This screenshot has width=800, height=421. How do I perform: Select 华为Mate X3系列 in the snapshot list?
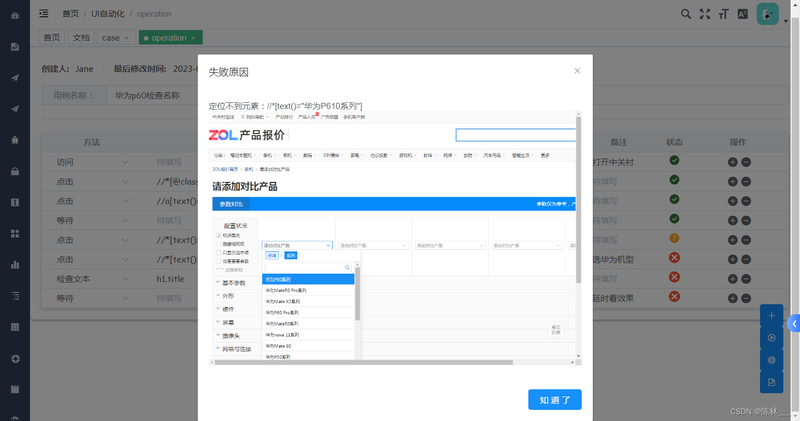[308, 302]
